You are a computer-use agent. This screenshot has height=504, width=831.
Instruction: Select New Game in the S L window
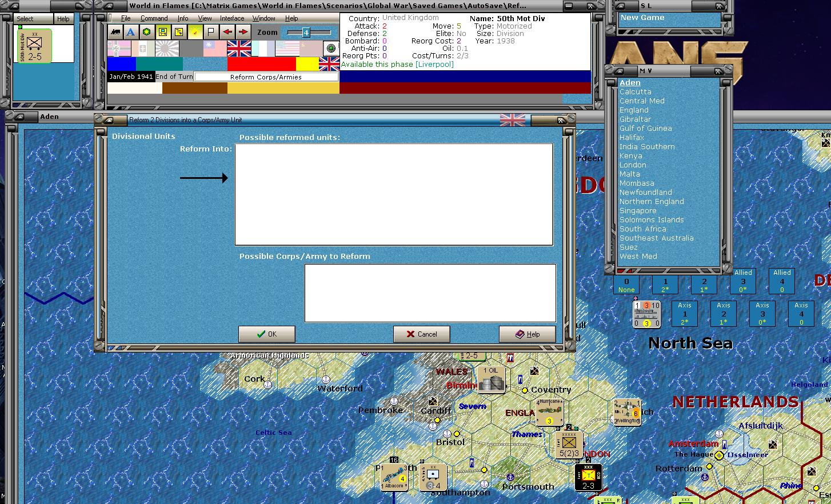pyautogui.click(x=642, y=18)
